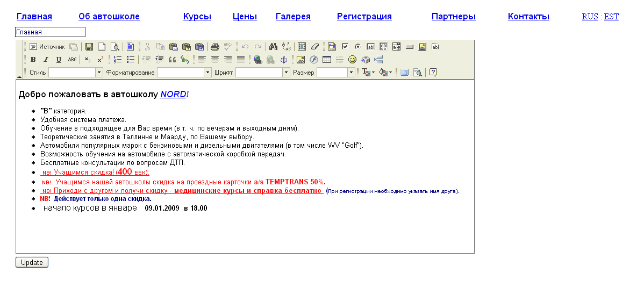This screenshot has height=302, width=644.
Task: Toggle Italic formatting
Action: [x=46, y=60]
